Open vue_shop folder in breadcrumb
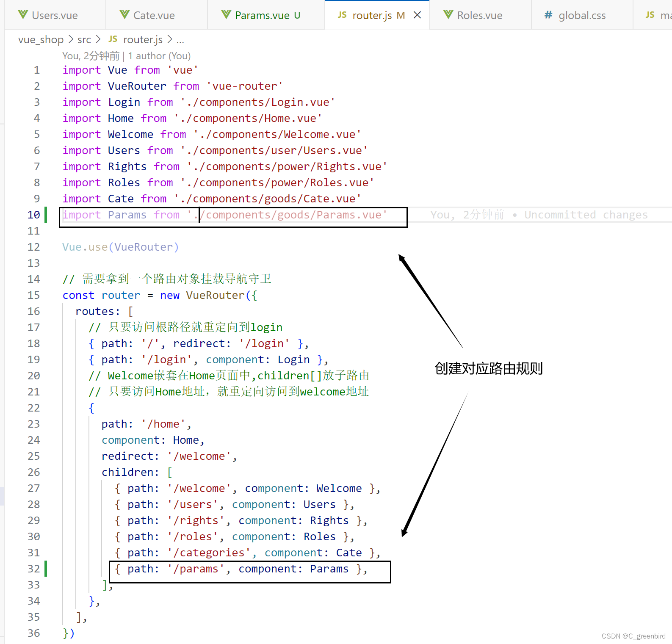Viewport: 672px width, 644px height. click(41, 40)
